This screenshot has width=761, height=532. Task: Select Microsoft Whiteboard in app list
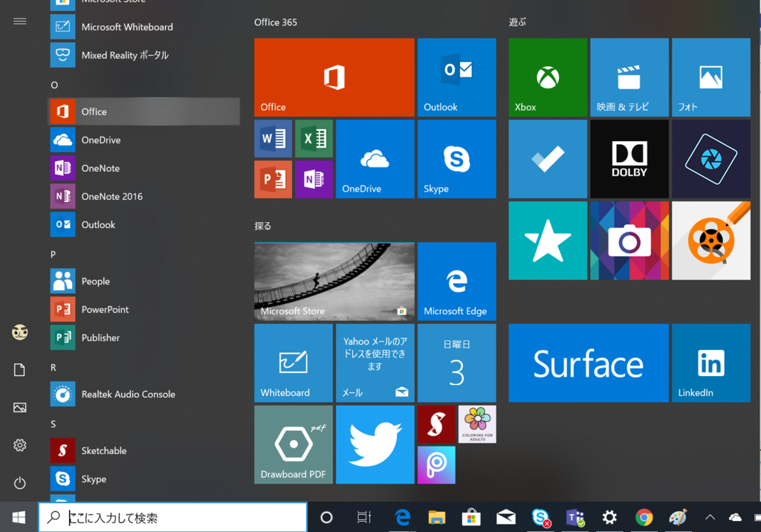coord(144,27)
